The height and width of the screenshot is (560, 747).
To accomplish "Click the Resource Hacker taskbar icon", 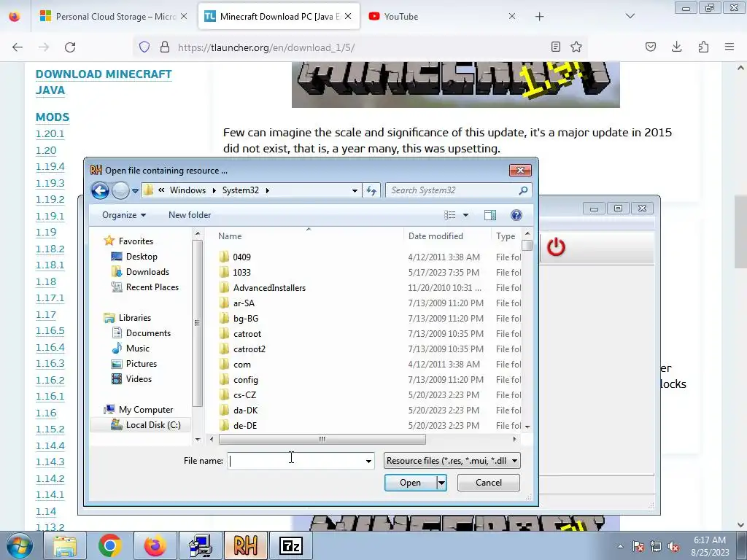I will (x=246, y=545).
